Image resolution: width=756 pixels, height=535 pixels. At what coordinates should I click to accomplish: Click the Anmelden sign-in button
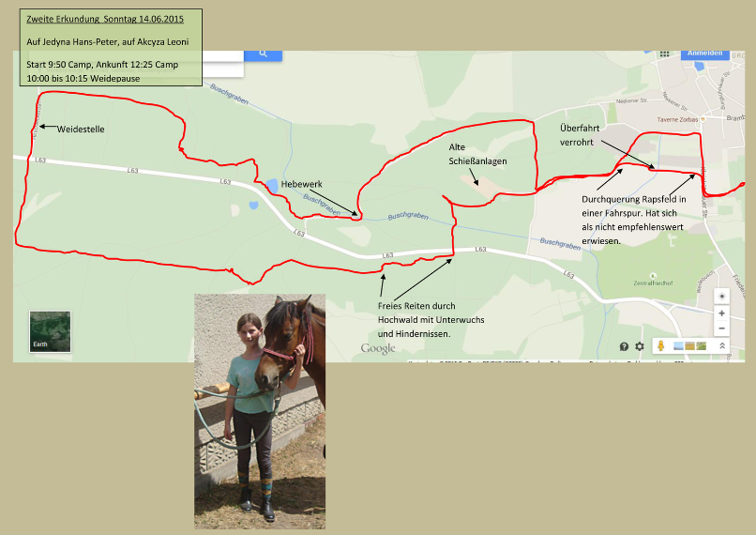coord(705,54)
